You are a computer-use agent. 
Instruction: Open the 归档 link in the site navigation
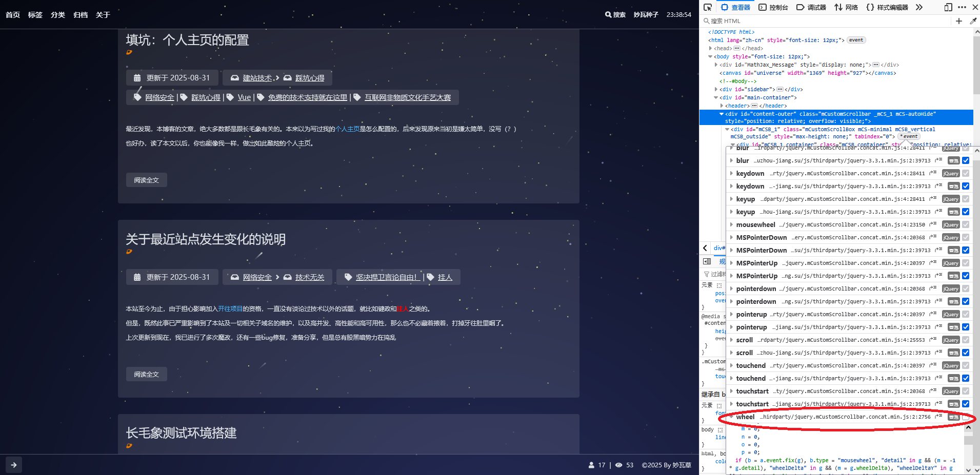point(80,15)
